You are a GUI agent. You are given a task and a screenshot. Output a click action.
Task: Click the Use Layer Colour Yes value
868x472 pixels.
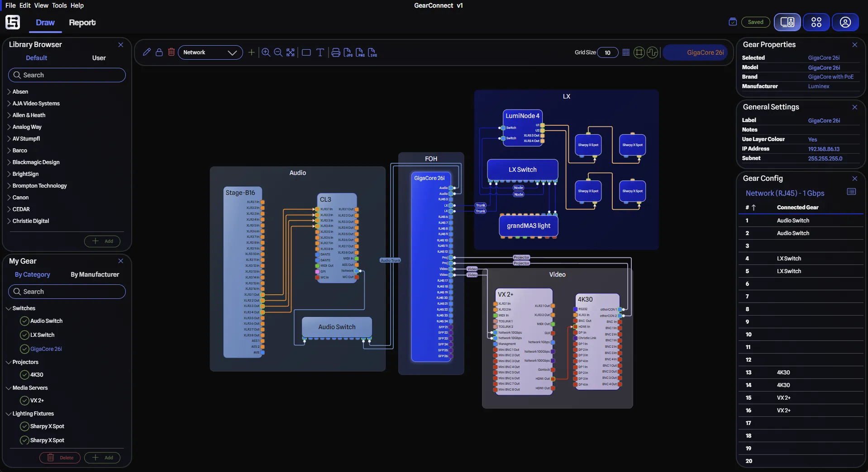812,140
